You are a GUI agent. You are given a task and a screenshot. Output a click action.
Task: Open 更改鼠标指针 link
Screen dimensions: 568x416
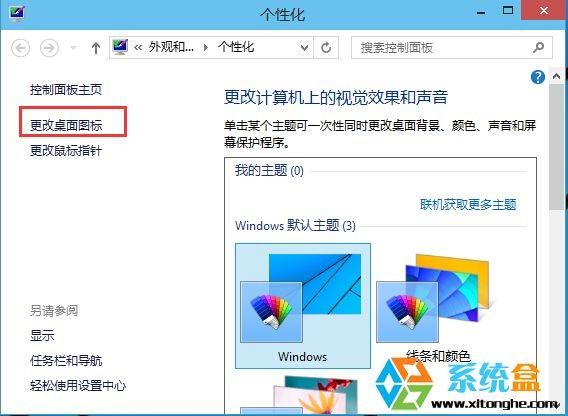pyautogui.click(x=66, y=150)
